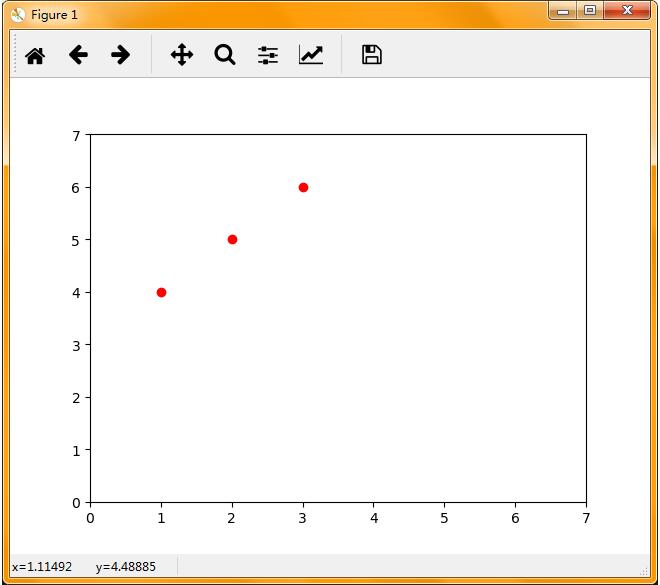Screen dimensions: 660x585
Task: Click x-axis tick label 4
Action: tap(374, 518)
